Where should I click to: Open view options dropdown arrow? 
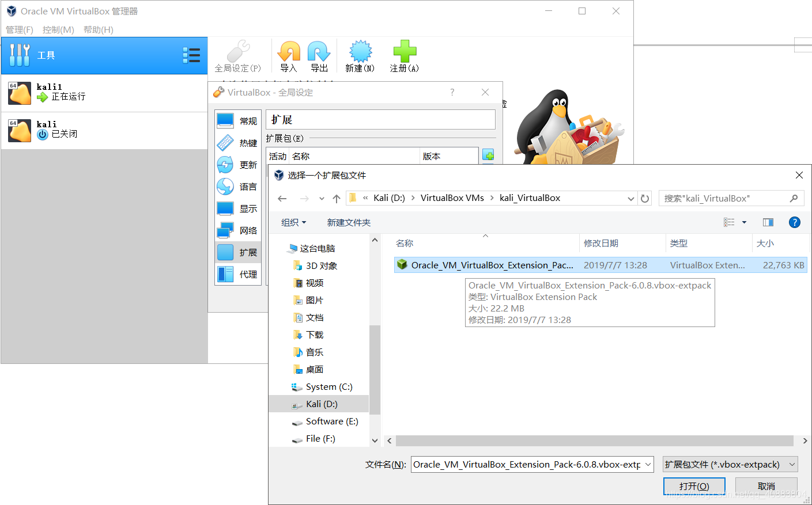pyautogui.click(x=744, y=222)
